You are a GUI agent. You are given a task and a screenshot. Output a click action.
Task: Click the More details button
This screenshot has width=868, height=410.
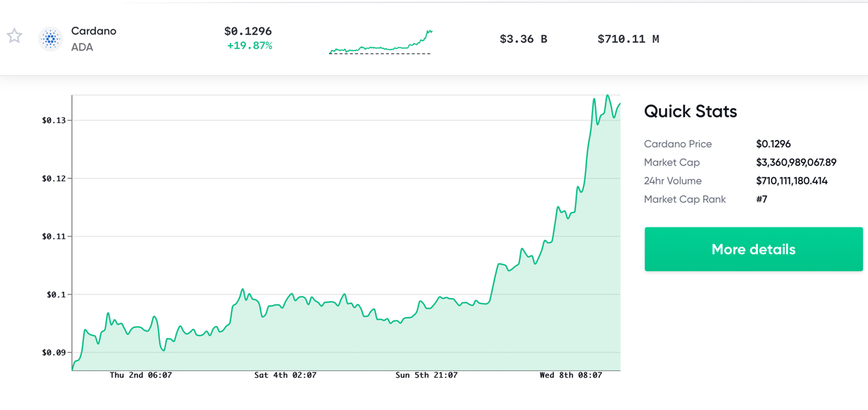(x=753, y=249)
